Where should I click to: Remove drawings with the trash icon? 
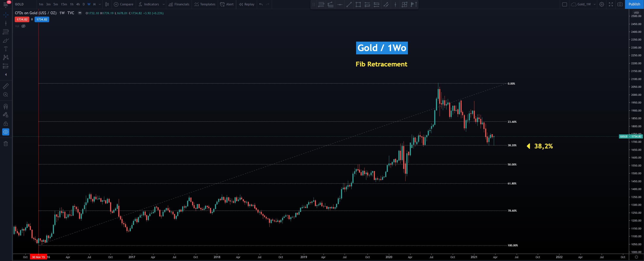pyautogui.click(x=5, y=144)
